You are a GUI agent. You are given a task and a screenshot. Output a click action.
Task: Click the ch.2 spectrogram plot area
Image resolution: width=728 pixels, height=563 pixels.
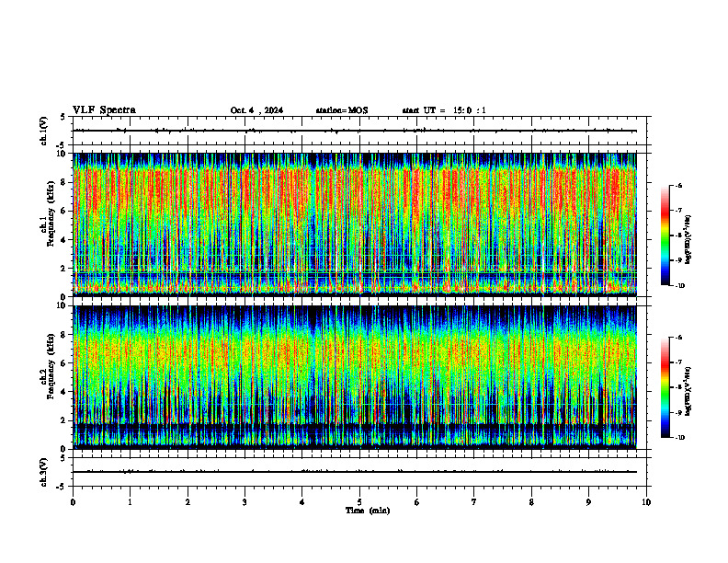(355, 377)
